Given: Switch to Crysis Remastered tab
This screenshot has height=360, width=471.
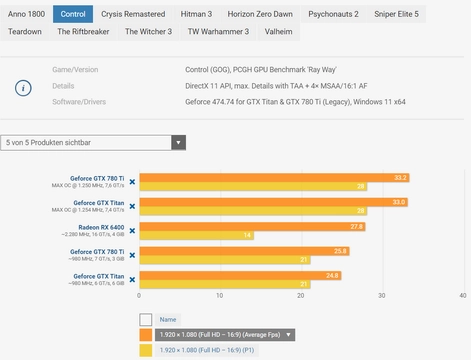Looking at the screenshot, I should coord(133,14).
